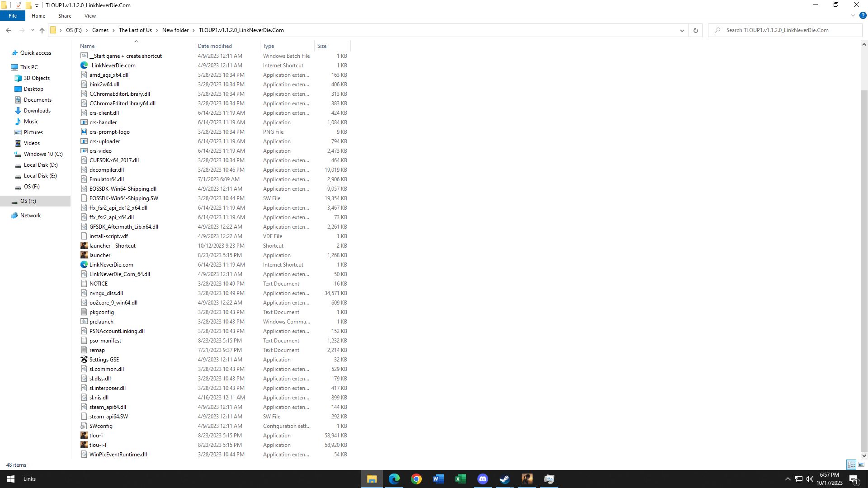Open Discord from the taskbar
This screenshot has width=868, height=488.
(x=482, y=479)
